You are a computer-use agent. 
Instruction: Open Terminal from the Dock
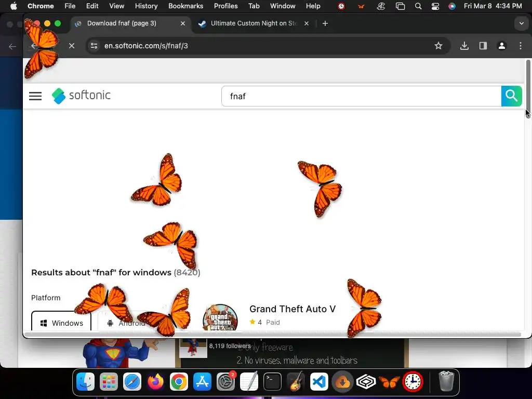tap(272, 382)
